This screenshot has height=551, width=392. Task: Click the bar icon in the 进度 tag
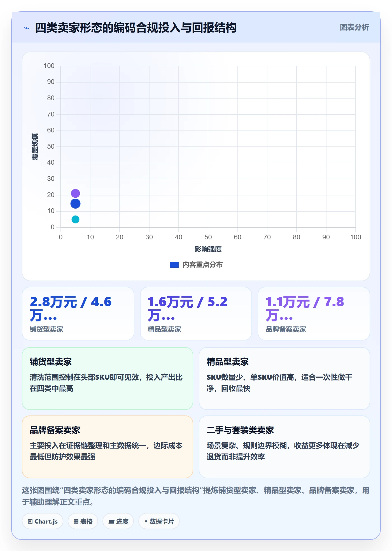point(111,522)
